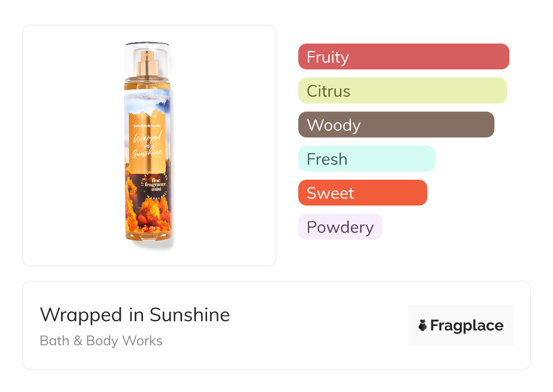Viewport: 553px width, 392px height.
Task: Click the script "Wrapped in Sunshine" bottle label
Action: pos(147,146)
